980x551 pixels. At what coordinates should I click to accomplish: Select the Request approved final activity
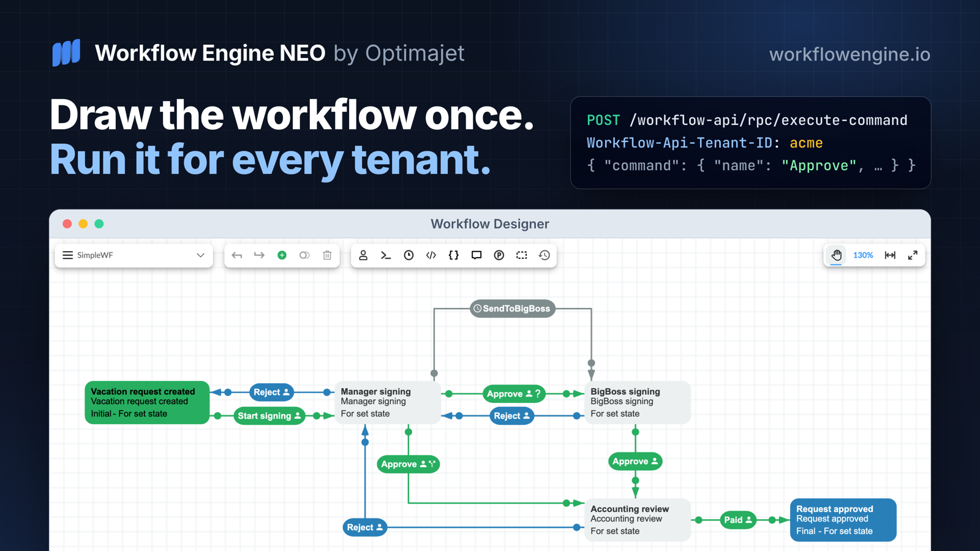(843, 520)
